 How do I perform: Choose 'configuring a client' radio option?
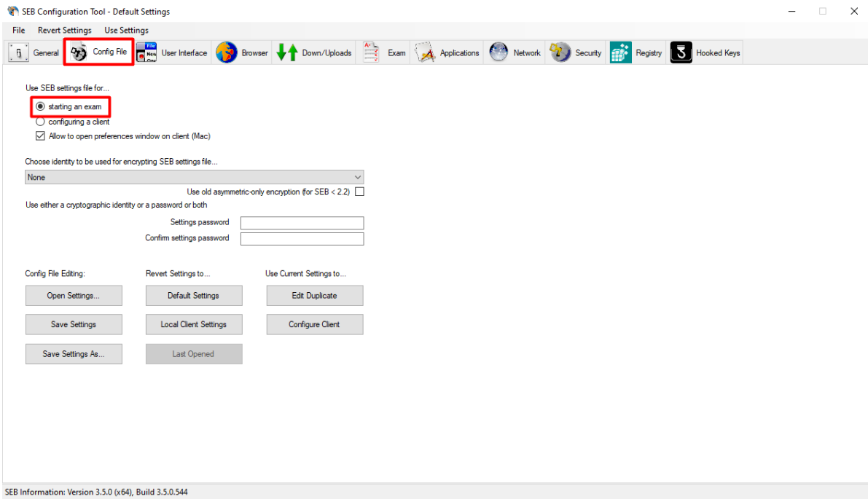coord(40,122)
